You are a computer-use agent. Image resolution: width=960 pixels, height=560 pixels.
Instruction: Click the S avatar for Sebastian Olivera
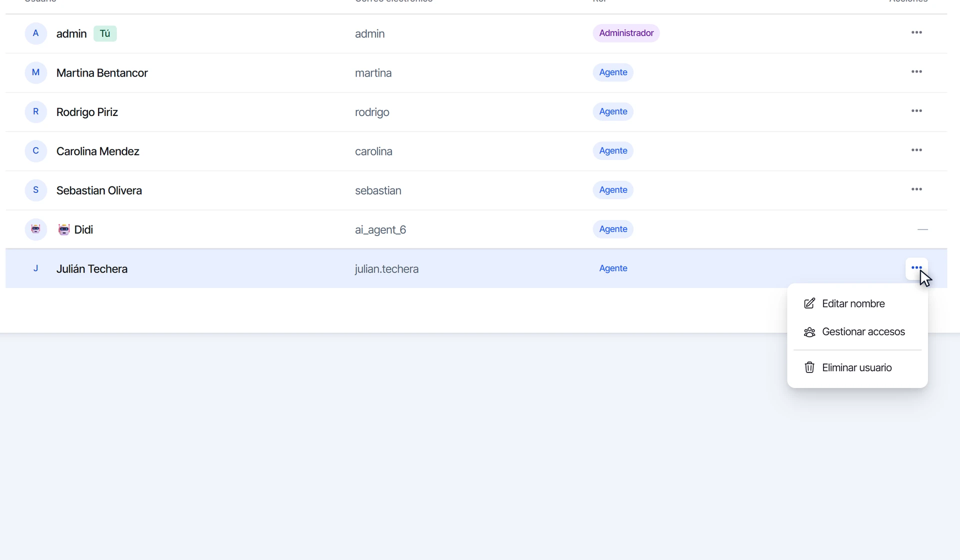click(x=36, y=190)
